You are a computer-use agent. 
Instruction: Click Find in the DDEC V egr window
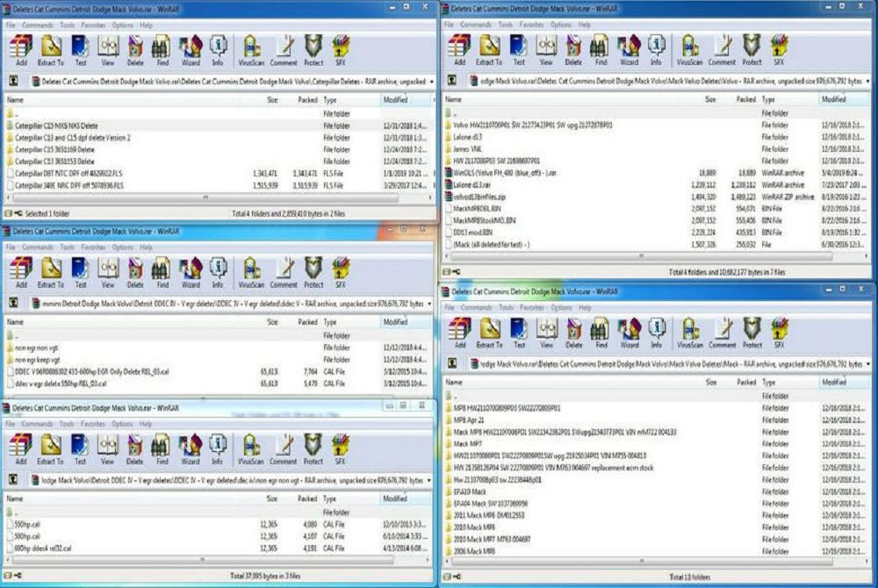[x=161, y=272]
